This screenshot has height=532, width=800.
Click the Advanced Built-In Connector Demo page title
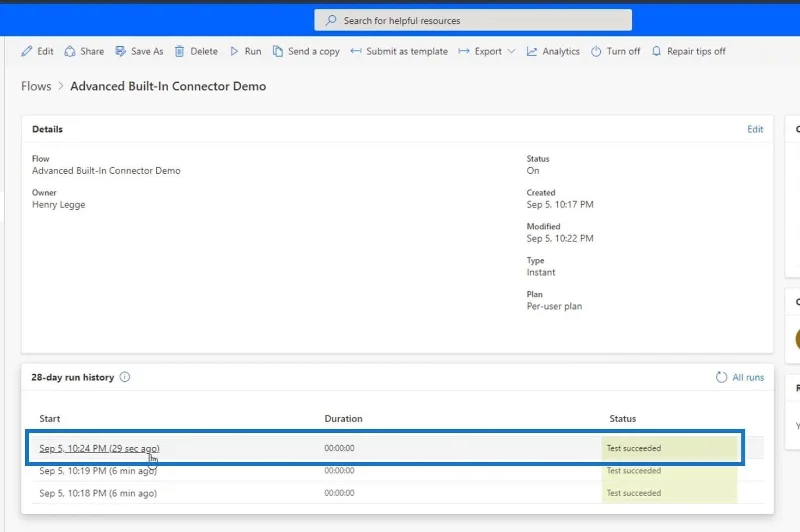168,86
